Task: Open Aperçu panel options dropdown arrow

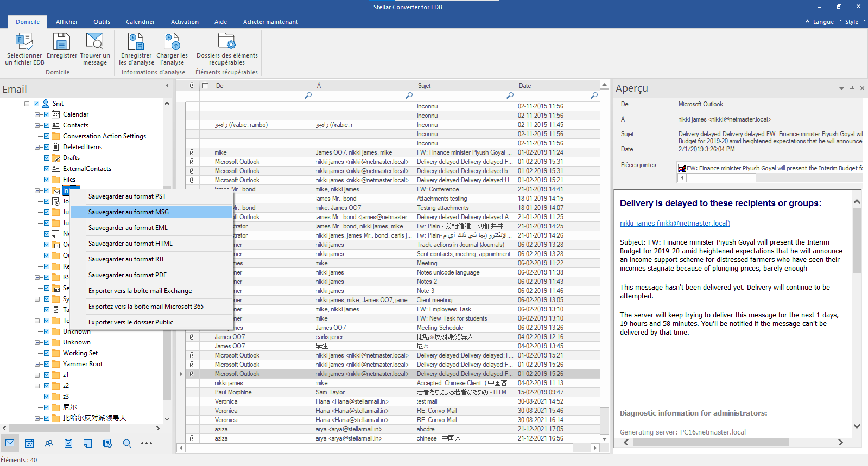Action: pos(841,88)
